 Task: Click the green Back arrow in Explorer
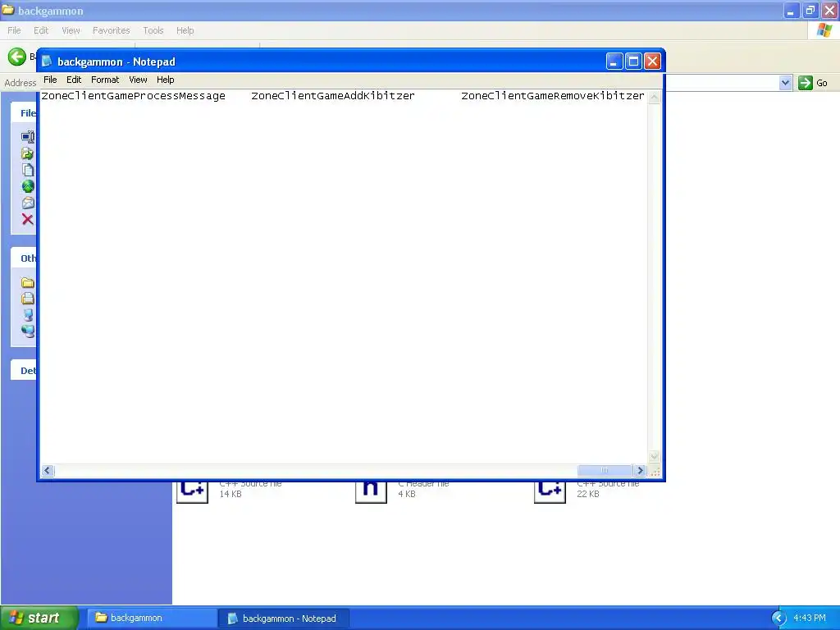pos(16,57)
